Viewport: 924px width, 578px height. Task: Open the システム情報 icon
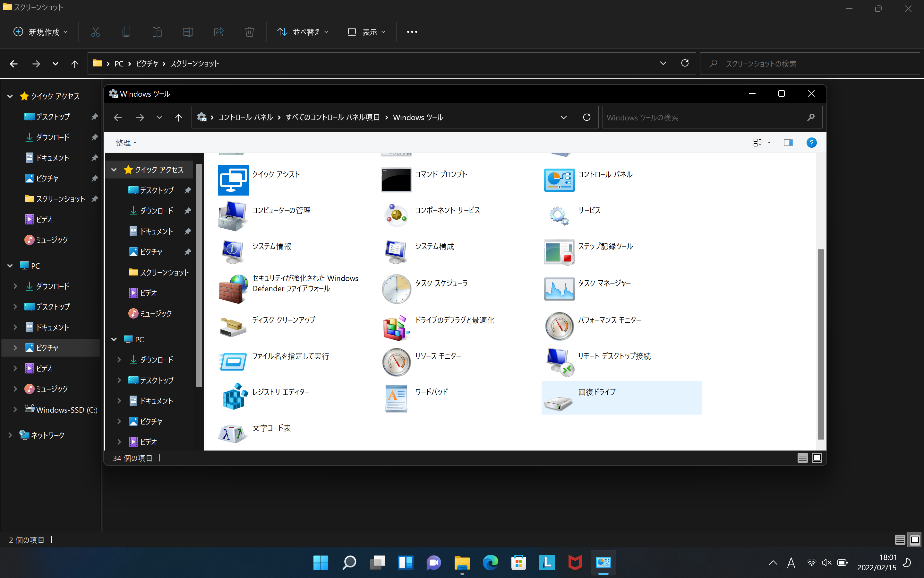tap(233, 252)
